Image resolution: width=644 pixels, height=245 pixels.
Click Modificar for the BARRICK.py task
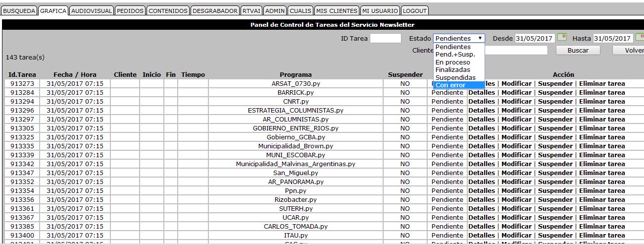pyautogui.click(x=516, y=93)
